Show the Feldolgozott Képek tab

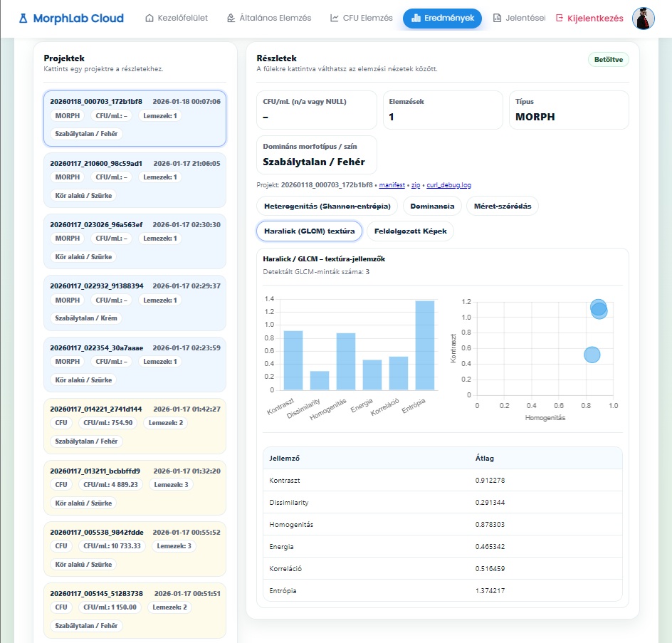(x=410, y=231)
